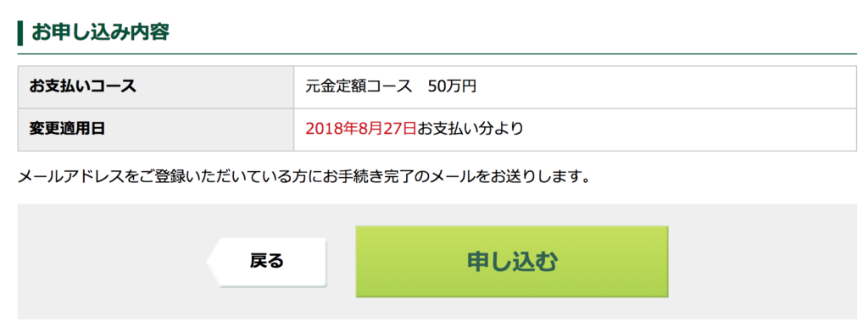Screen dimensions: 868x327
Task: Click the empty space in payment course value cell
Action: coord(665,87)
